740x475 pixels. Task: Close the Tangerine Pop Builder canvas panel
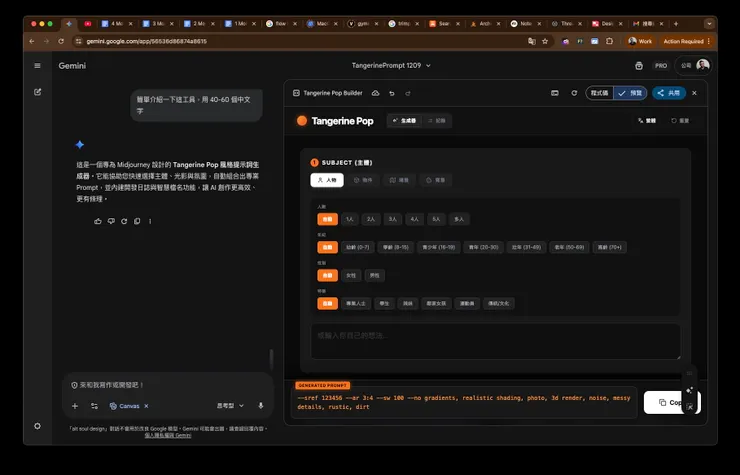click(694, 93)
